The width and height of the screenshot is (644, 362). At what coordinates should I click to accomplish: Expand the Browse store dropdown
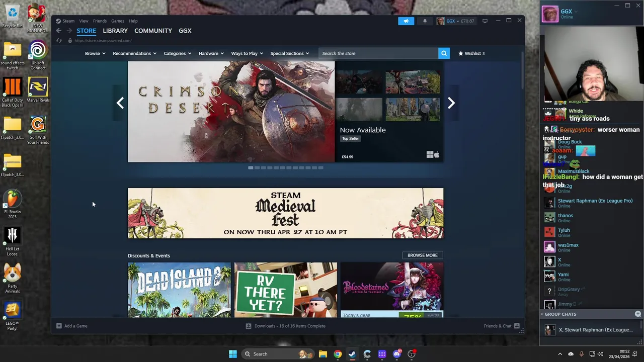95,53
